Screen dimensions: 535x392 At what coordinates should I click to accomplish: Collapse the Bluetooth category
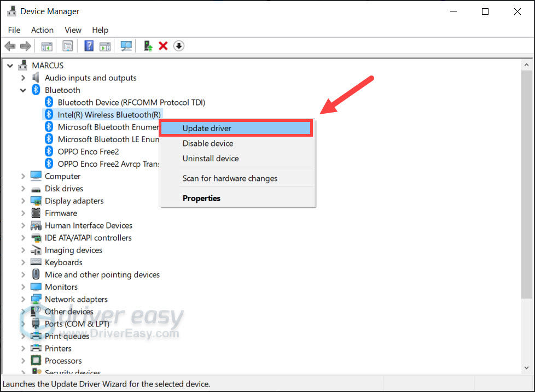point(23,90)
